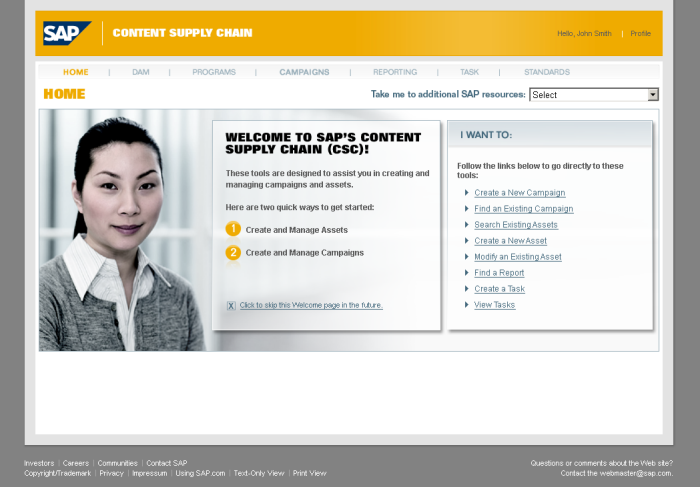Image resolution: width=700 pixels, height=487 pixels.
Task: Click Create and Manage Assets link
Action: pyautogui.click(x=296, y=230)
